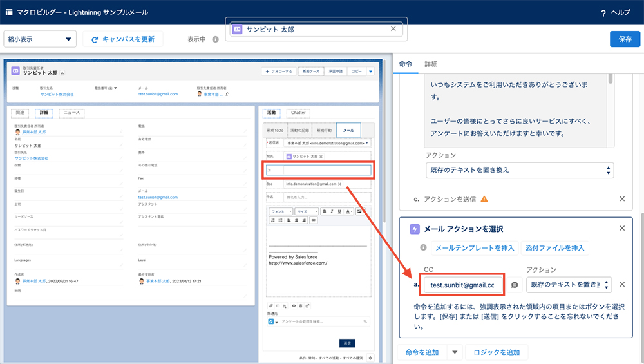This screenshot has width=644, height=364.
Task: Toggle italic in email editor
Action: (332, 211)
